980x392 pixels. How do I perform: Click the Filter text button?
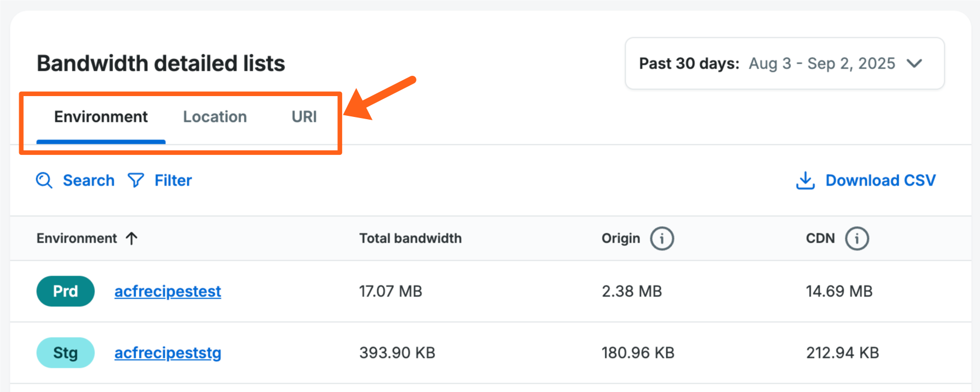pyautogui.click(x=173, y=180)
